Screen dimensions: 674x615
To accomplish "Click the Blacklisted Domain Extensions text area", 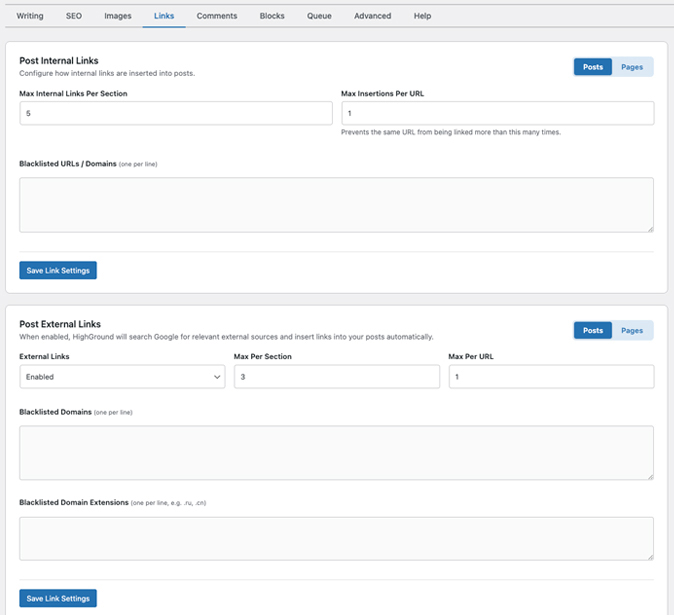I will pyautogui.click(x=336, y=538).
